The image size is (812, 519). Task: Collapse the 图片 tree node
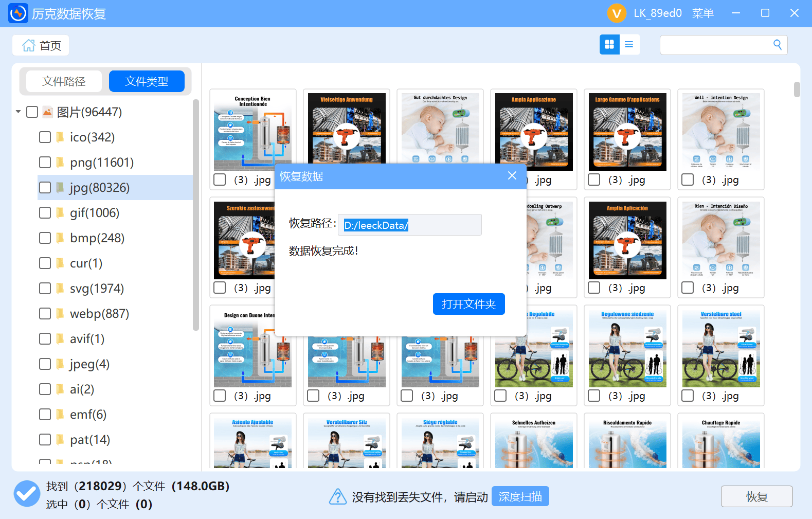pyautogui.click(x=19, y=112)
